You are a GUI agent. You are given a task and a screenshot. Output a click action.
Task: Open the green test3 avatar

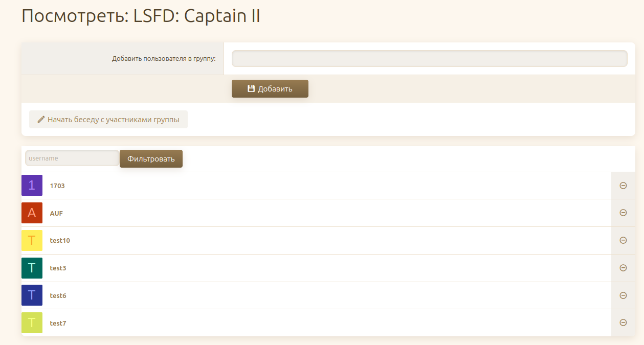point(32,268)
